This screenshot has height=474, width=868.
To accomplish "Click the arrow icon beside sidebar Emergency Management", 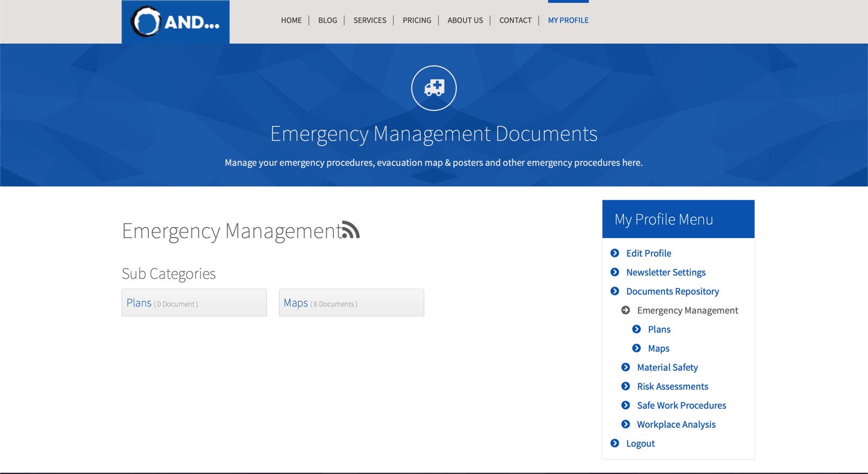I will 626,310.
